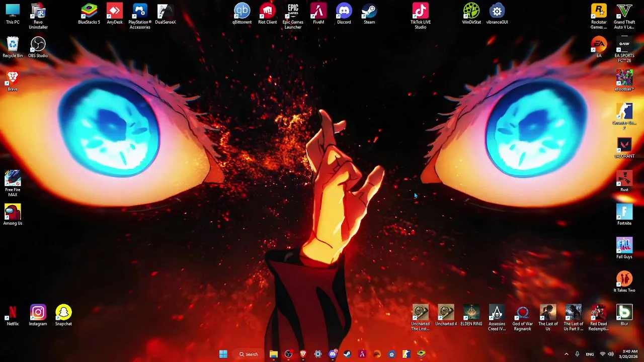Open Counter-Strike icon on taskbar
The image size is (644, 362).
click(x=407, y=354)
